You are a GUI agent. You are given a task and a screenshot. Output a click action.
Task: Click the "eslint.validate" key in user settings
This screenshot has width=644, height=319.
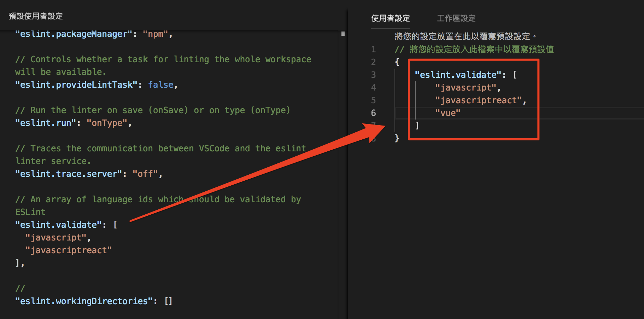(458, 75)
